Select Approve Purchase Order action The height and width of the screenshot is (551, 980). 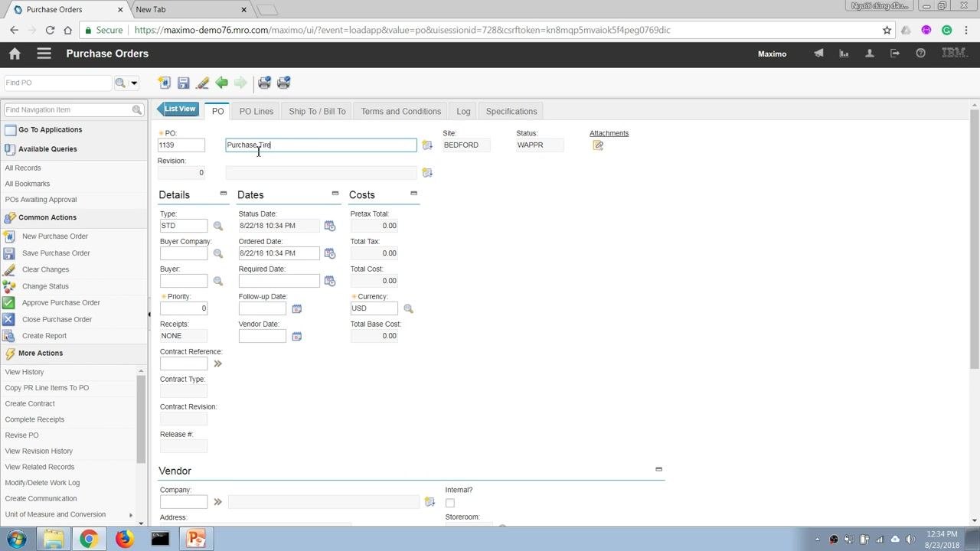click(61, 302)
